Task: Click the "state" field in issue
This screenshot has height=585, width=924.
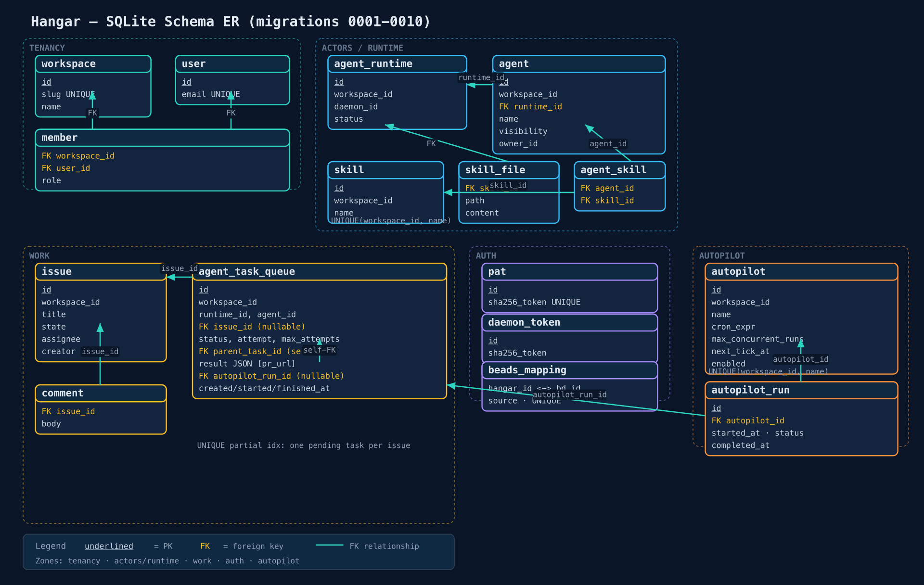Action: [53, 327]
